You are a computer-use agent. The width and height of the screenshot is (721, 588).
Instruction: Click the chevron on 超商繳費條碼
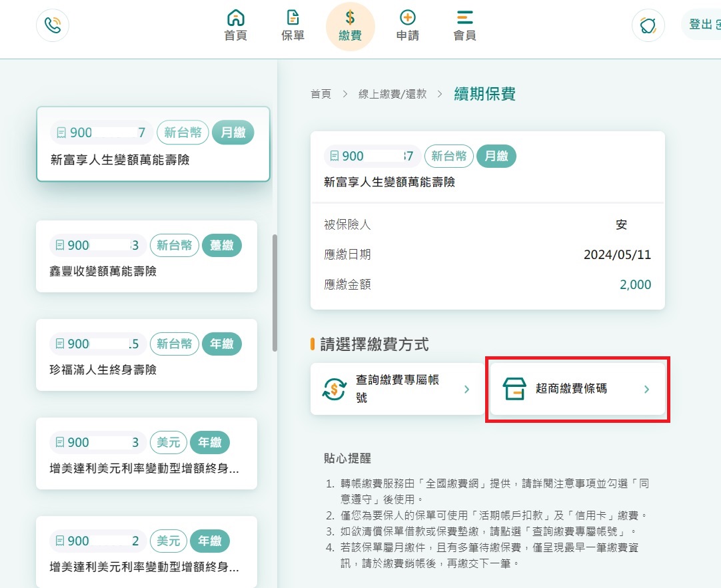pos(646,390)
